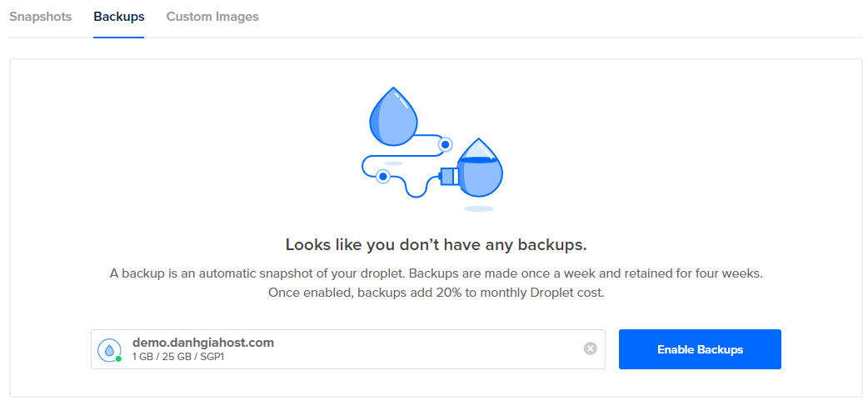
Task: Click the lower connector dot in the illustration
Action: click(383, 176)
